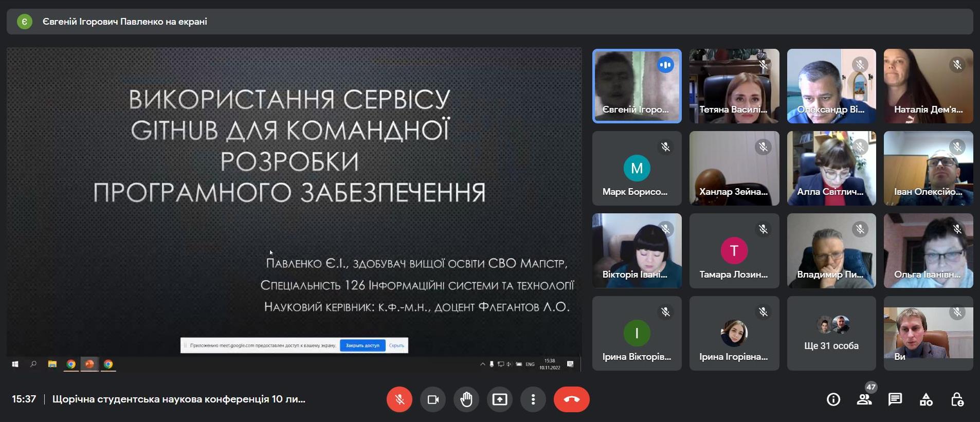Click ENG language indicator in shared taskbar

click(530, 364)
